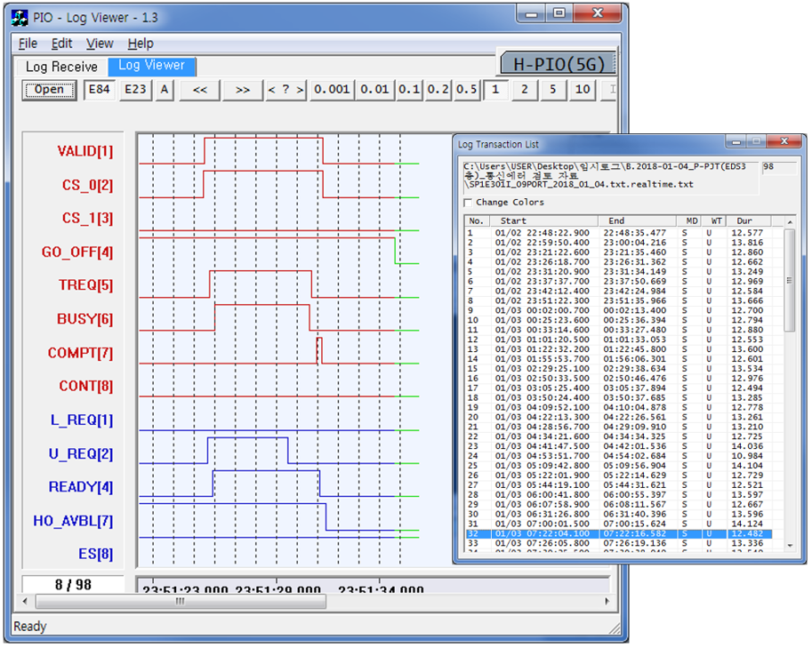The image size is (812, 648).
Task: Go to previous transaction with << button
Action: (199, 90)
